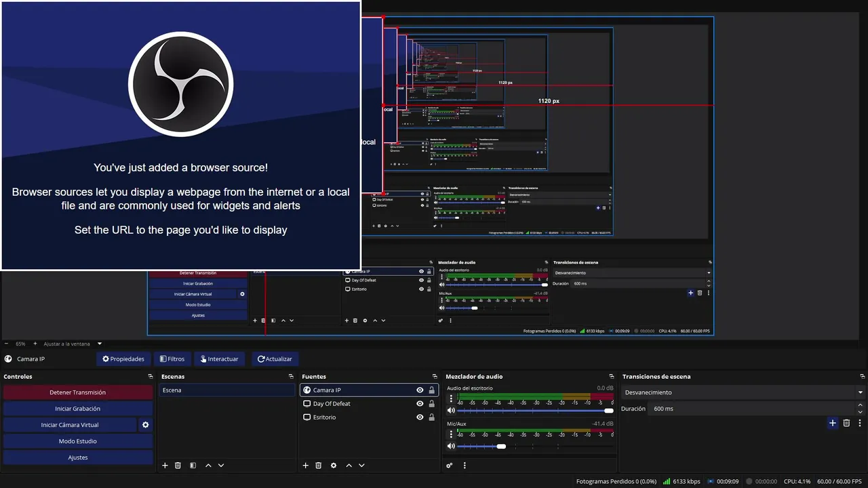Screen dimensions: 868x488
Task: Remove scene transition with trash icon
Action: pos(846,423)
